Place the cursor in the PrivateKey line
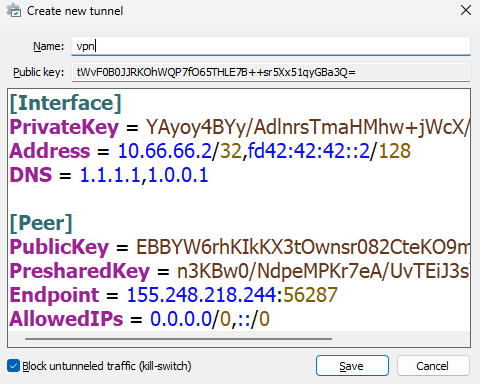Viewport: 480px width, 384px height. [239, 127]
